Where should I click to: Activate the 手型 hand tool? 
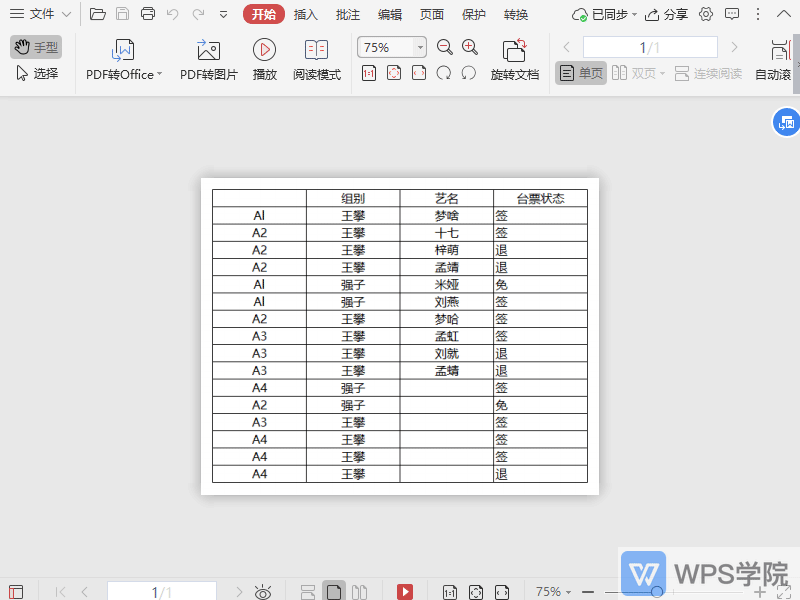pos(36,47)
